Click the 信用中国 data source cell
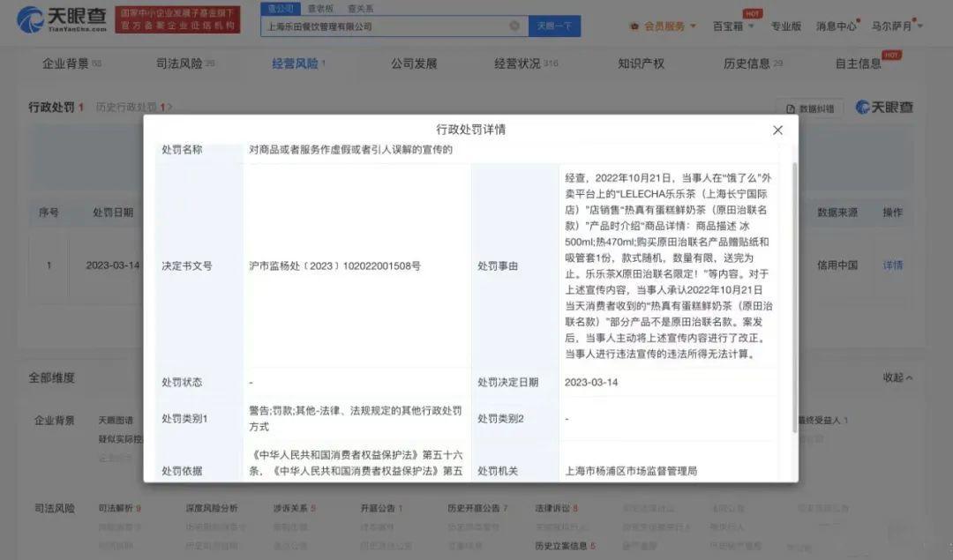953x560 pixels. click(837, 265)
